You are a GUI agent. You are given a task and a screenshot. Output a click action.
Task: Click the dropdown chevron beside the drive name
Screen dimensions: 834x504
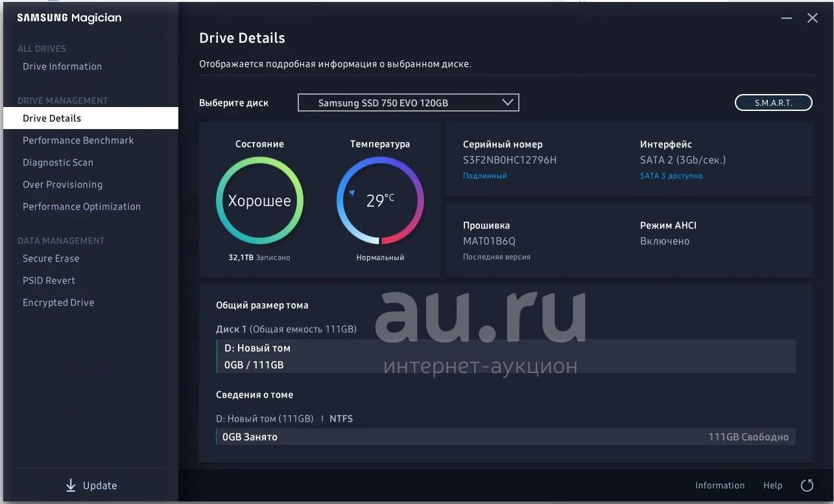point(508,102)
